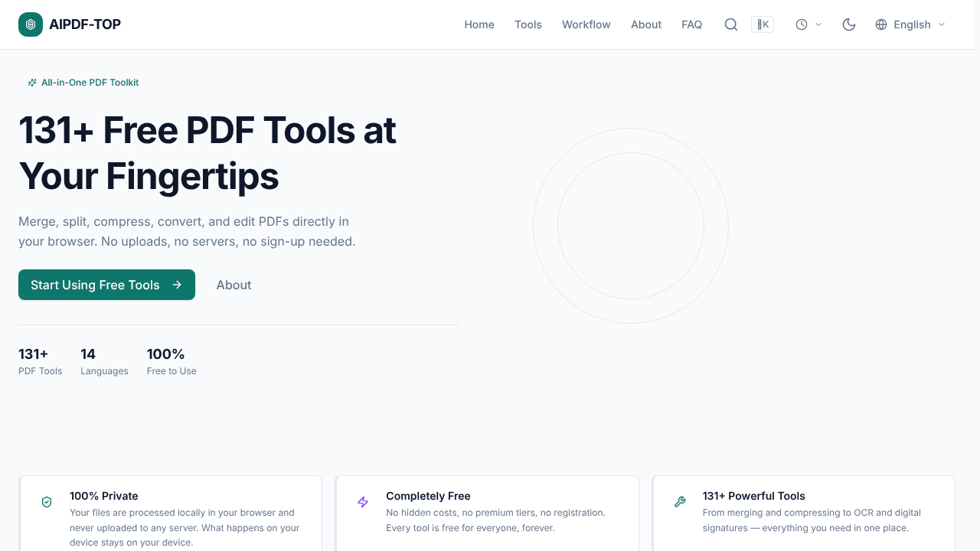Image resolution: width=980 pixels, height=551 pixels.
Task: Click the 100% Free to Use statistic
Action: tap(171, 361)
